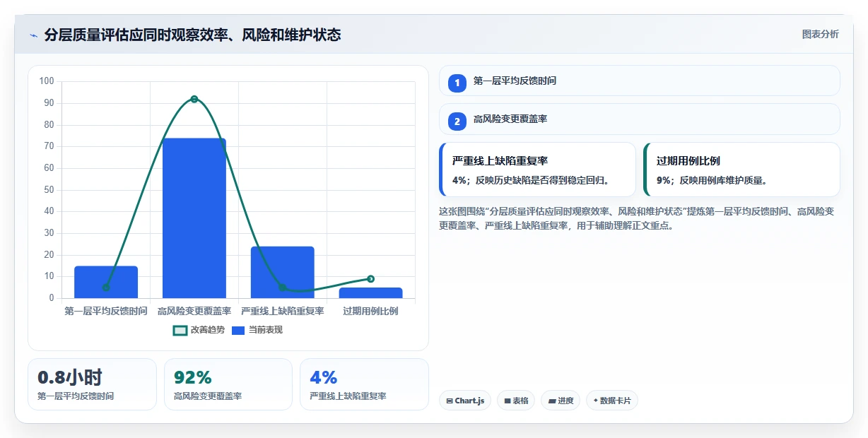Click the title 分层质量评估应同时观察效率、风险和维护状态
Image resolution: width=868 pixels, height=438 pixels.
[192, 35]
